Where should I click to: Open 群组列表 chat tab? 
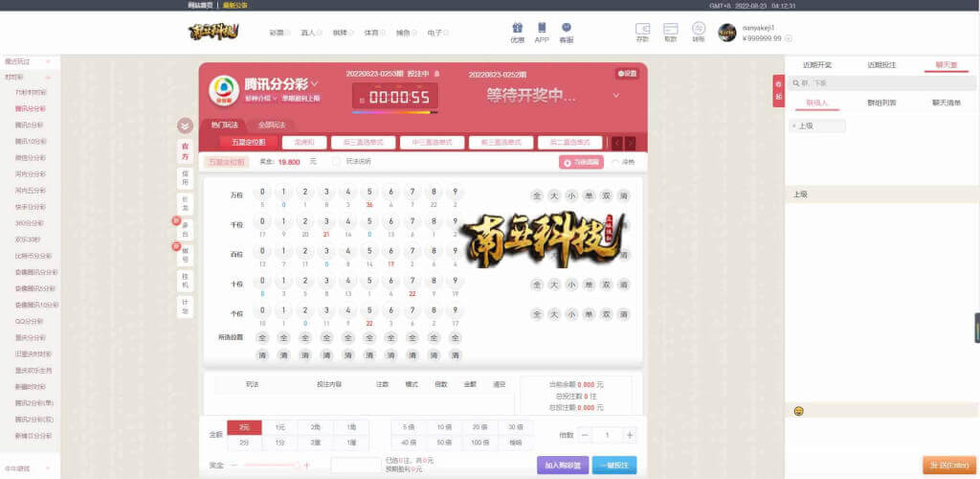pyautogui.click(x=881, y=103)
